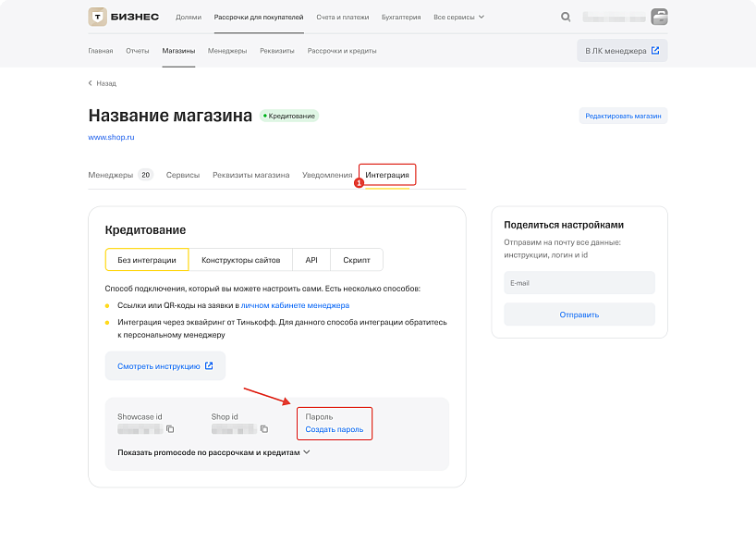The height and width of the screenshot is (555, 756).
Task: Click the Редактировать магазин button
Action: coord(622,115)
